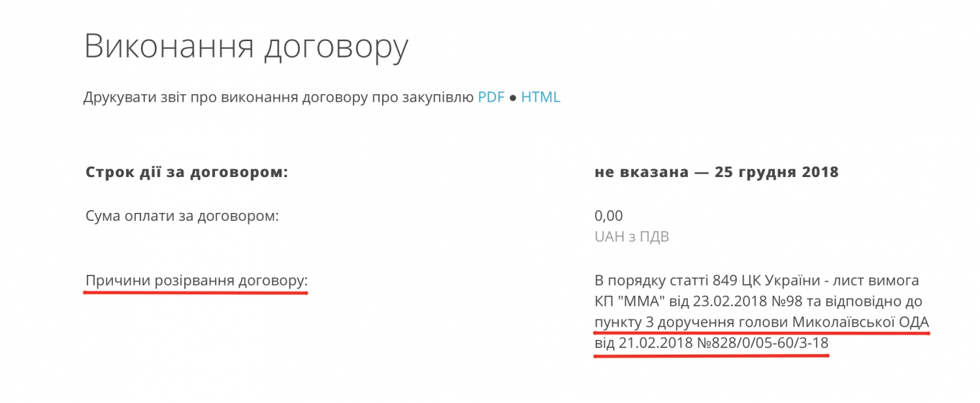Click the "UAH з ПДВ" currency note
Viewport: 980px width, 403px height.
632,236
